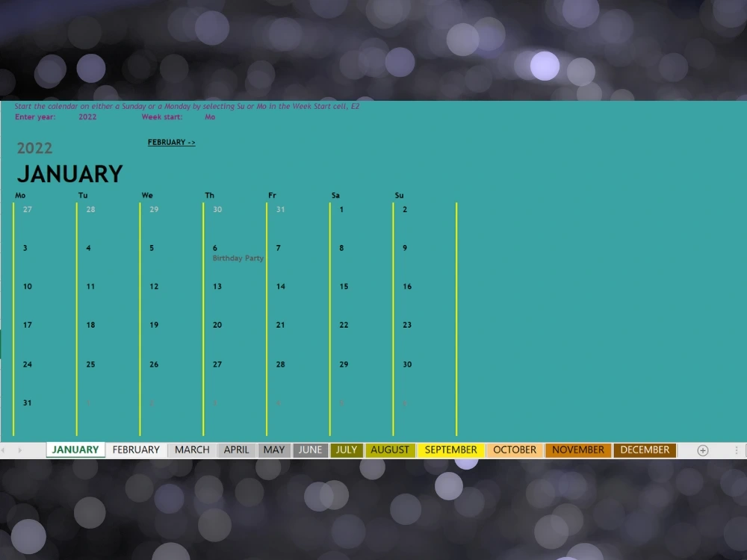Select date cell 19

(154, 325)
